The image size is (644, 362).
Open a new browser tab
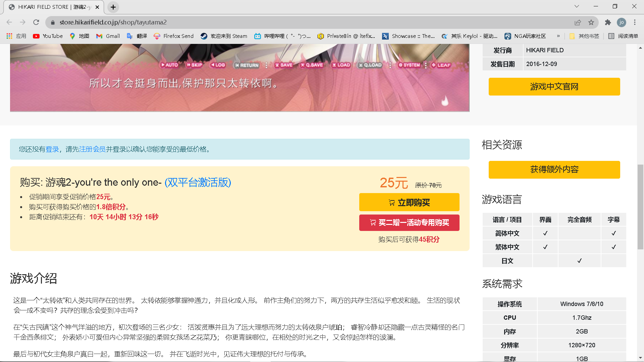(113, 7)
